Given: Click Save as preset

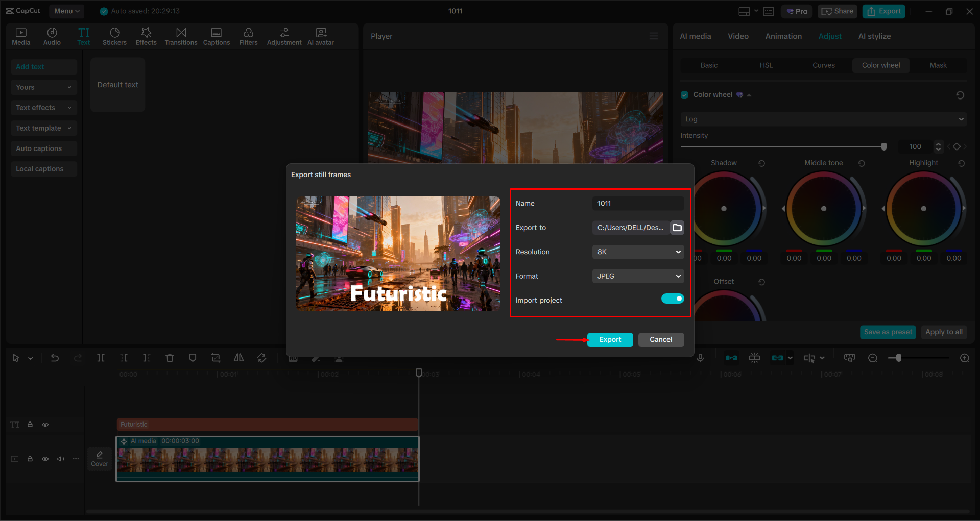Looking at the screenshot, I should tap(888, 332).
